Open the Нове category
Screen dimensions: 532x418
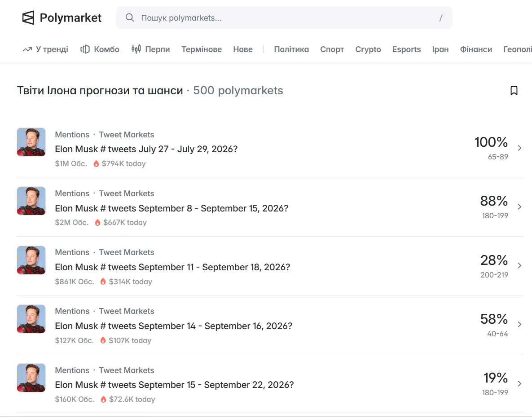[243, 49]
